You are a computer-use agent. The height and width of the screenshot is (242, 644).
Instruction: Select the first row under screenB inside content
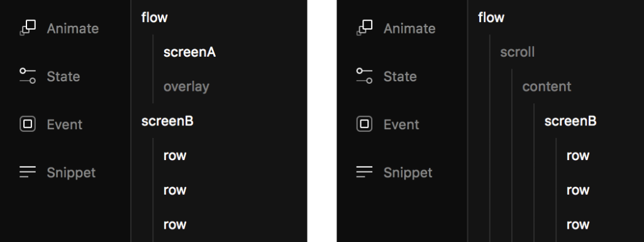tap(578, 156)
